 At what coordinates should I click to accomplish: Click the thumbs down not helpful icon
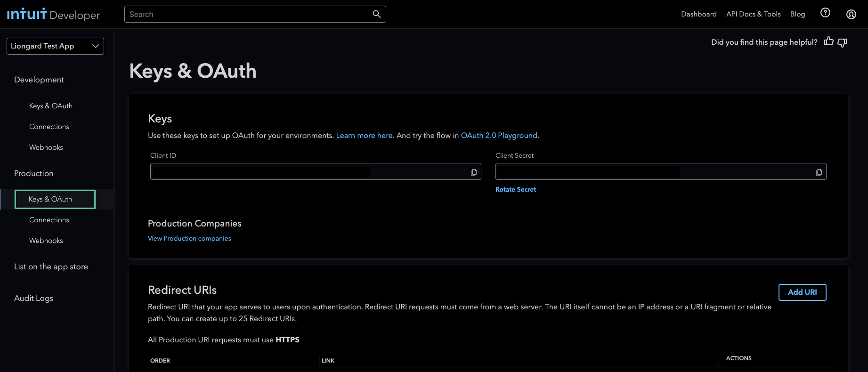[x=843, y=42]
